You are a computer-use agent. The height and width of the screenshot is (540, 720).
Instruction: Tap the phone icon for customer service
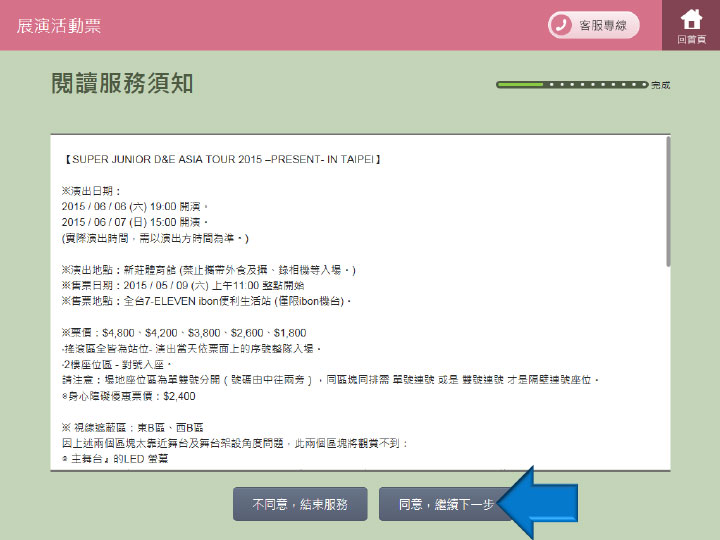pyautogui.click(x=562, y=25)
